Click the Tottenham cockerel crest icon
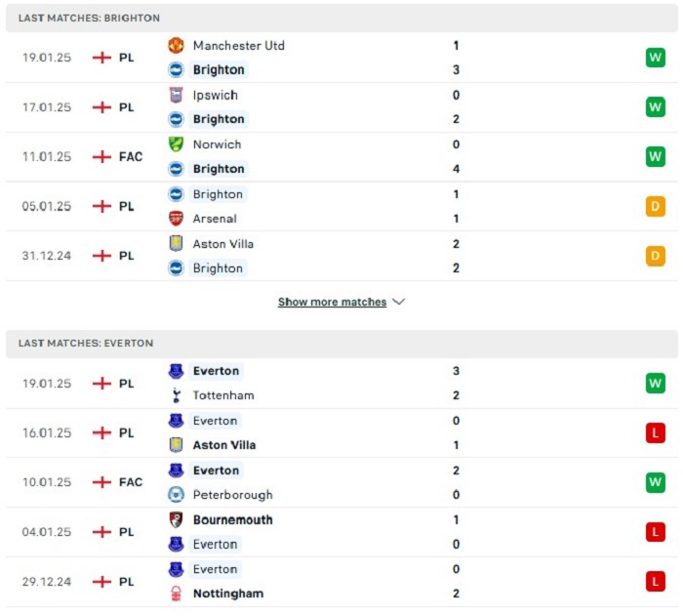Image resolution: width=683 pixels, height=616 pixels. [x=176, y=395]
